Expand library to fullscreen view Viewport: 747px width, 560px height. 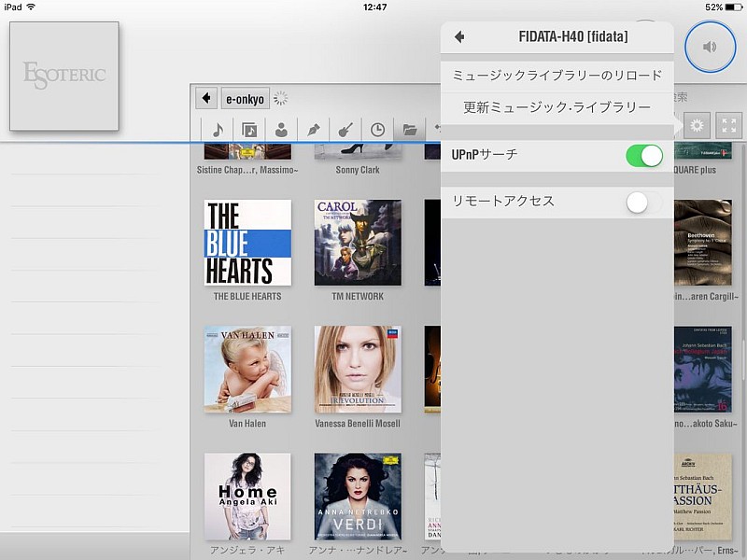pyautogui.click(x=729, y=126)
